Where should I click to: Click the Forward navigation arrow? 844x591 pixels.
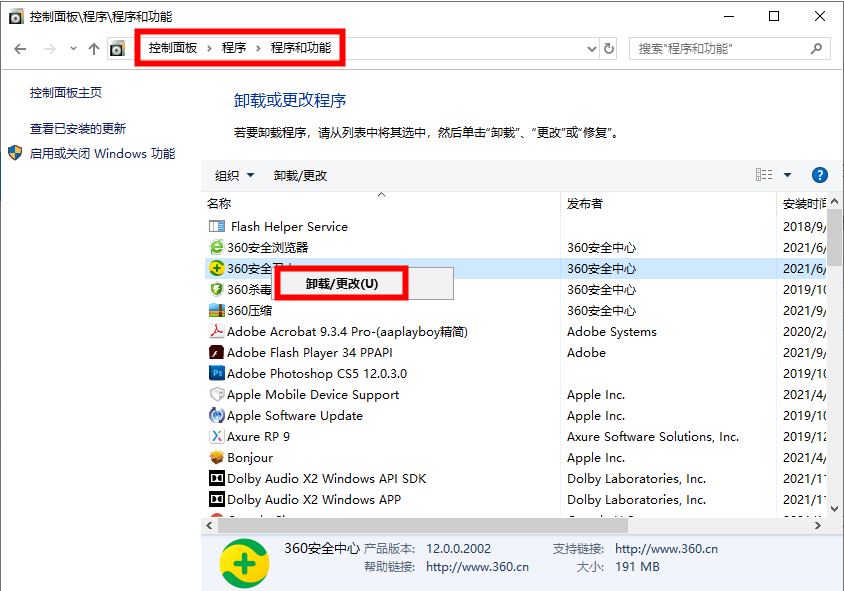(x=50, y=49)
